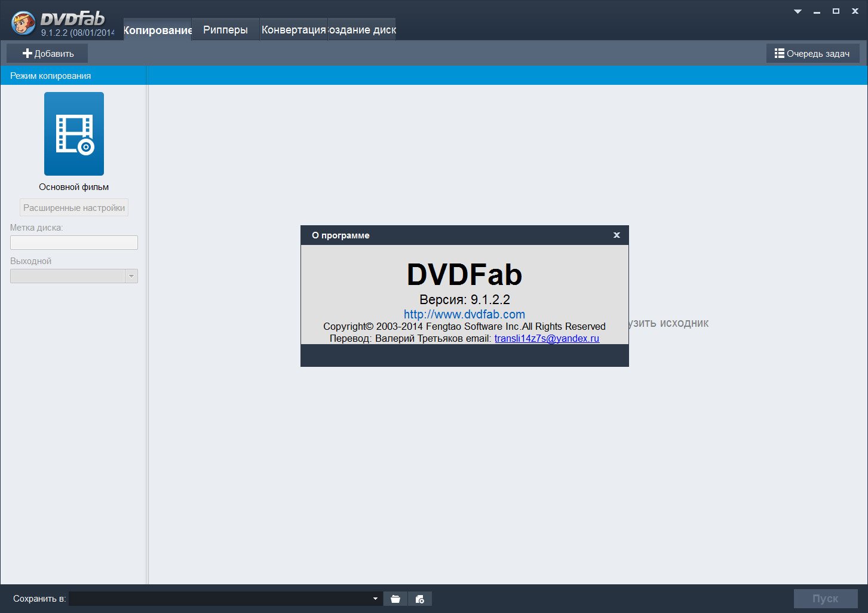Click the DVDFab monkey logo icon
Image resolution: width=868 pixels, height=613 pixels.
[x=23, y=23]
